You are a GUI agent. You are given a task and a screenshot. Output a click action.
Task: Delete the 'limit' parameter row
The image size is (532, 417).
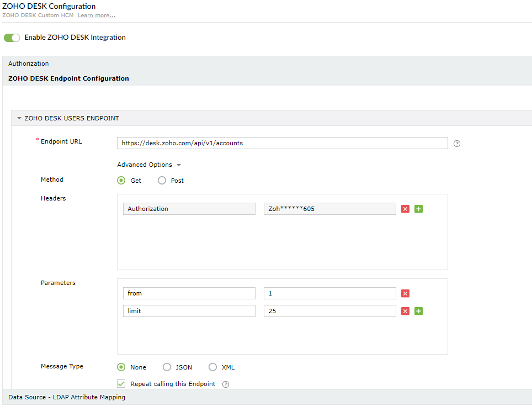[405, 311]
